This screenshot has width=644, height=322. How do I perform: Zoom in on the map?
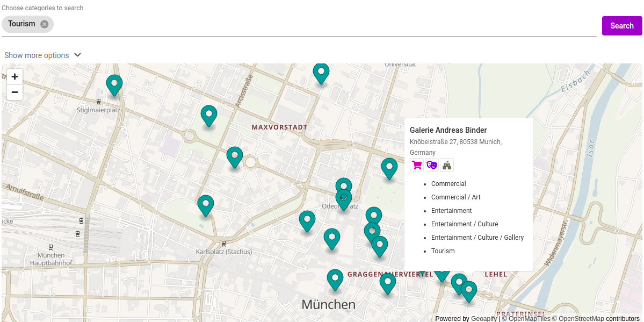tap(15, 77)
